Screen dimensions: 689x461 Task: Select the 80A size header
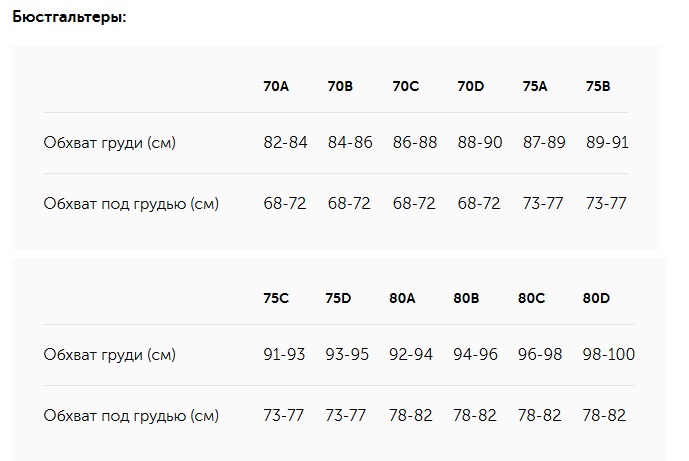click(x=402, y=298)
